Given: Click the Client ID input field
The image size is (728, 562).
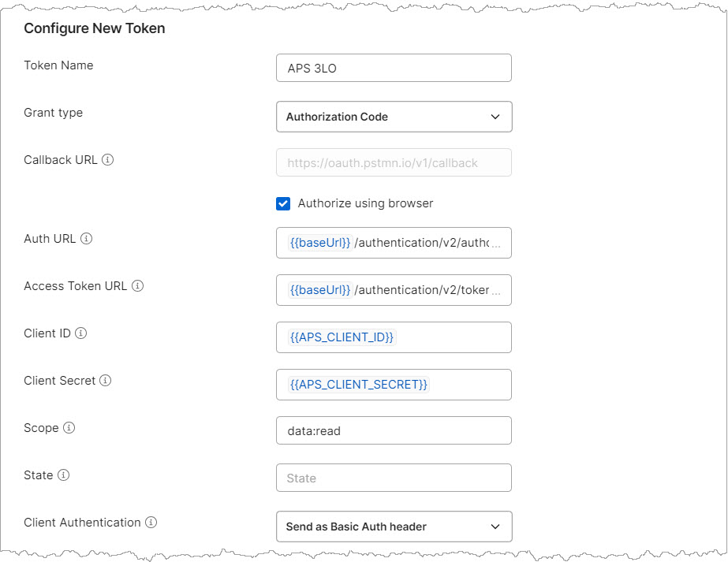Looking at the screenshot, I should click(394, 337).
